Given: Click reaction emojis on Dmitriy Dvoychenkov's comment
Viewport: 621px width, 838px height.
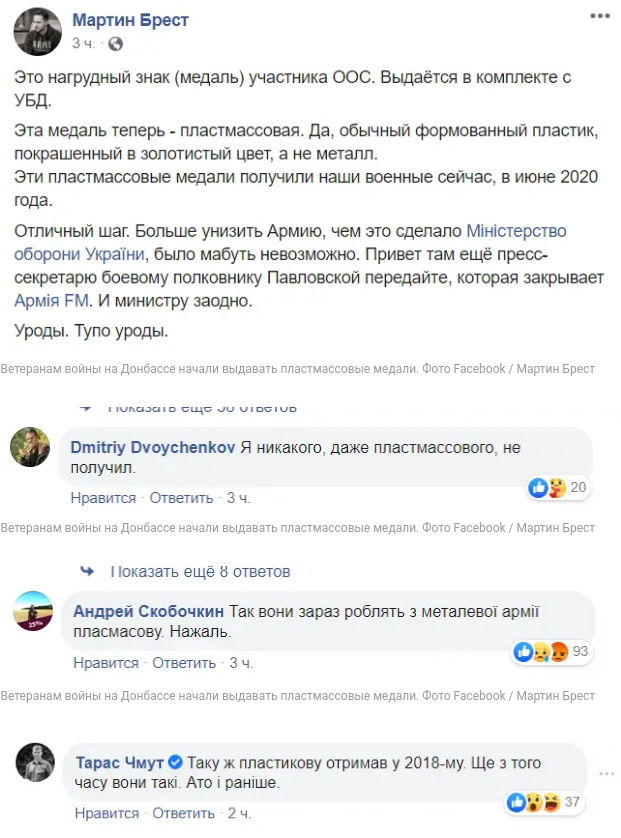Looking at the screenshot, I should (548, 488).
